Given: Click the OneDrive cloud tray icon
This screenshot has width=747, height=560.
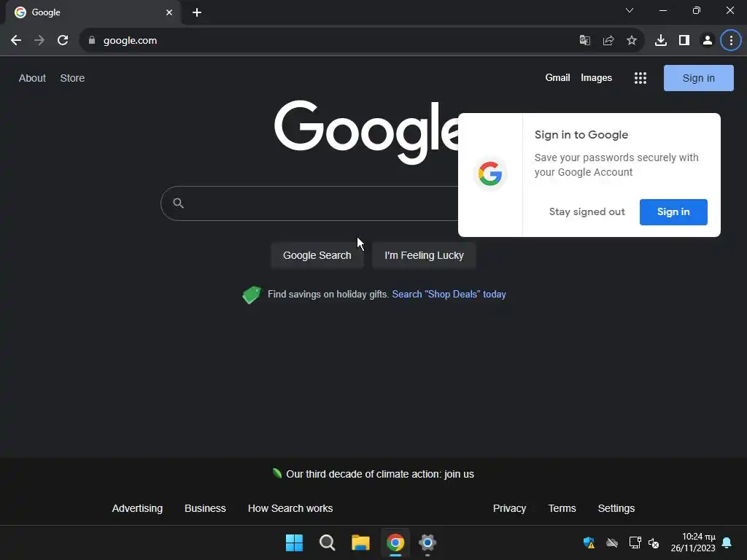Looking at the screenshot, I should coord(612,542).
